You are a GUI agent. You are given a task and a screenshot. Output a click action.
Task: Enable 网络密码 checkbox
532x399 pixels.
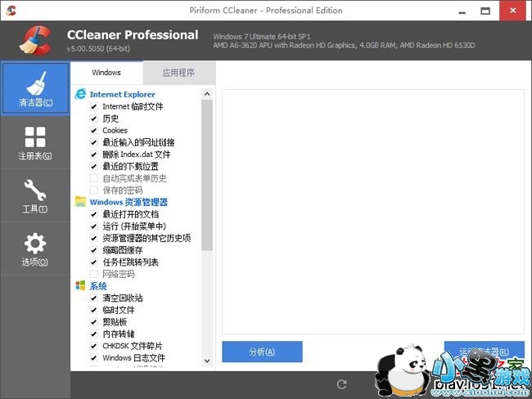(x=93, y=274)
